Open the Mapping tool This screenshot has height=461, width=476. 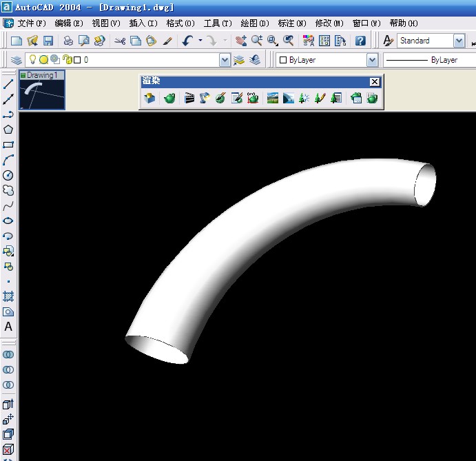pyautogui.click(x=252, y=98)
